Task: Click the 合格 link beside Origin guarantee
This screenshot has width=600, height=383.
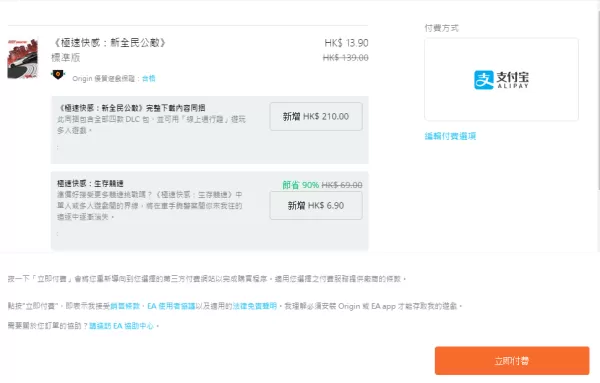Action: click(x=148, y=78)
